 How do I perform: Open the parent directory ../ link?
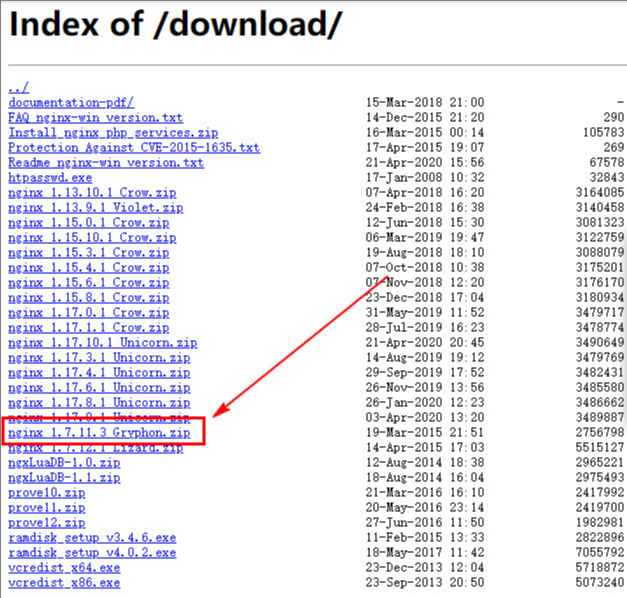19,88
